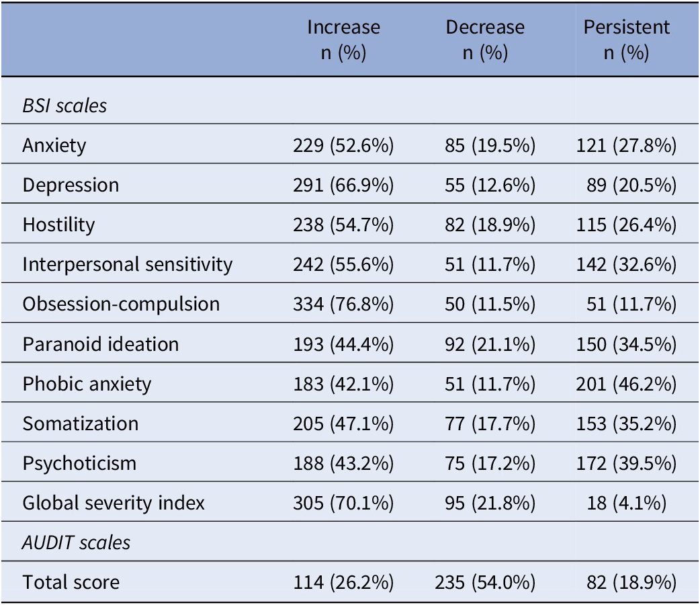Select the AUDIT scales section heading

[x=77, y=542]
